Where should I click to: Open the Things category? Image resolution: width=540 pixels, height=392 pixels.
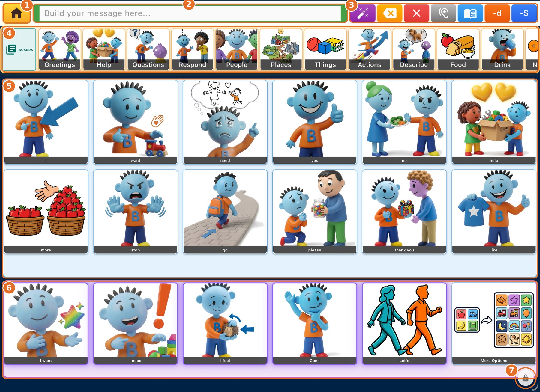[325, 49]
